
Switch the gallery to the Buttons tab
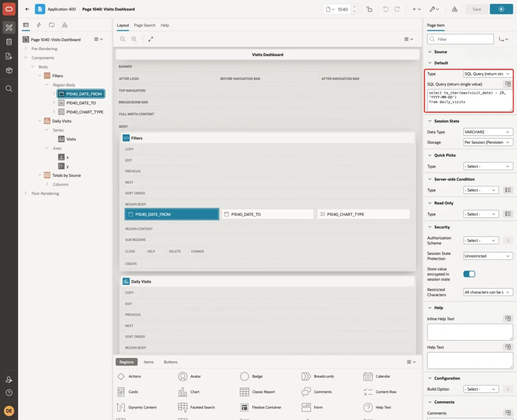(x=171, y=362)
